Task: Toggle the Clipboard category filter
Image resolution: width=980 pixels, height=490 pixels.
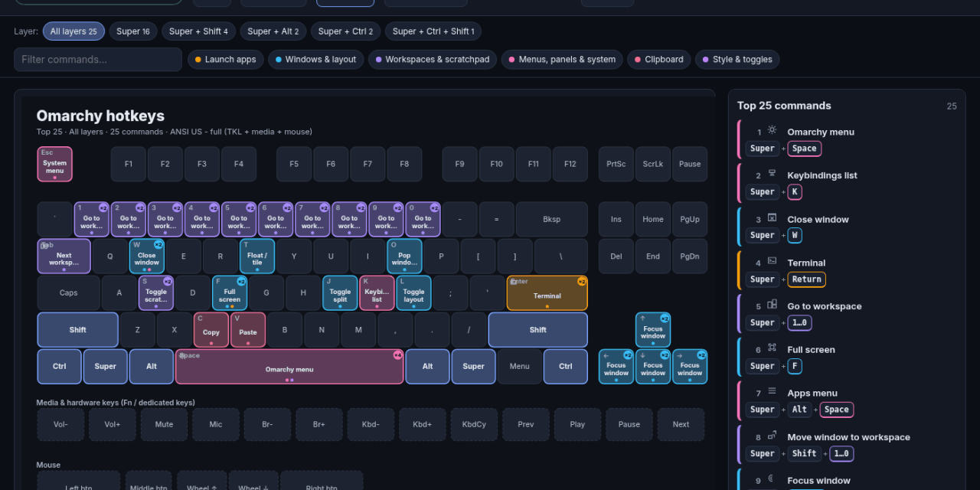Action: pos(659,59)
